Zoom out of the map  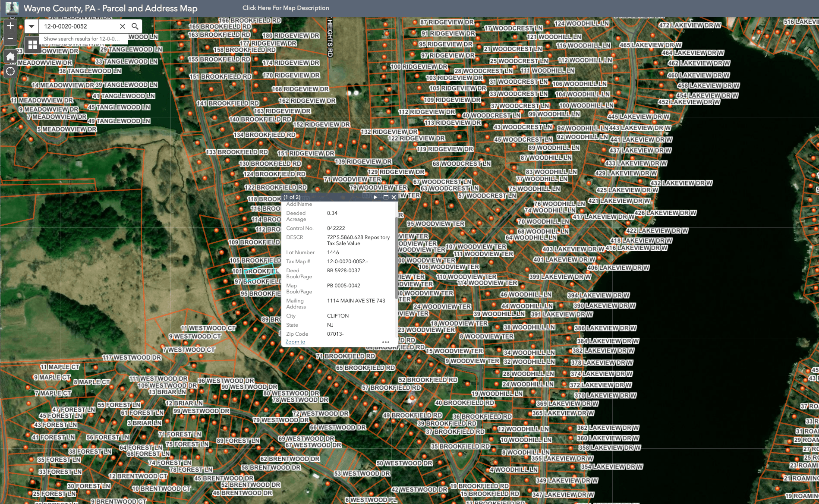point(10,39)
